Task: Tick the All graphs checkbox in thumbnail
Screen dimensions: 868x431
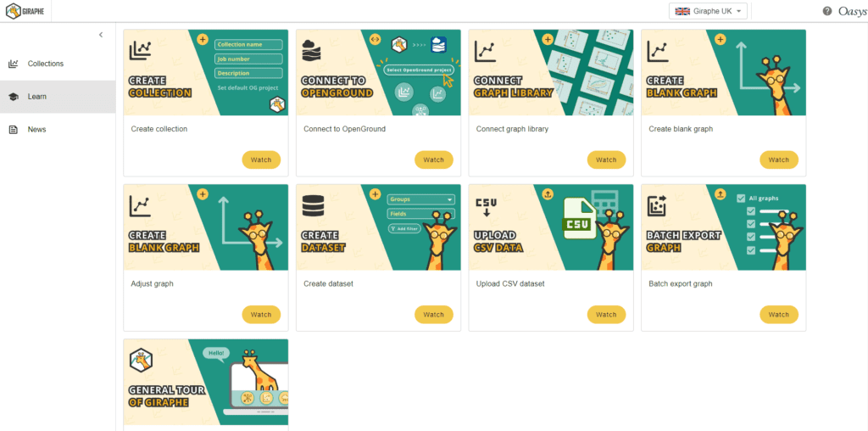Action: [x=741, y=199]
